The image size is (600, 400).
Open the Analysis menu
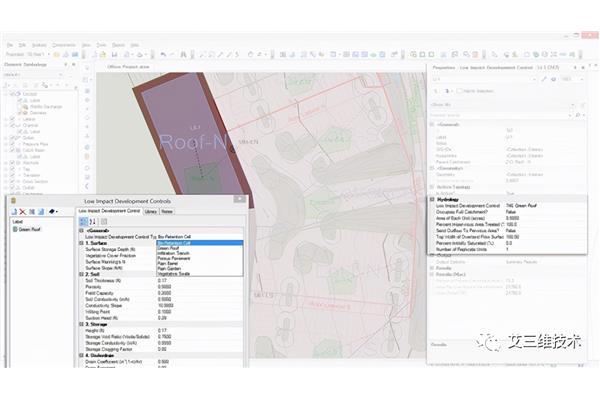(x=39, y=45)
